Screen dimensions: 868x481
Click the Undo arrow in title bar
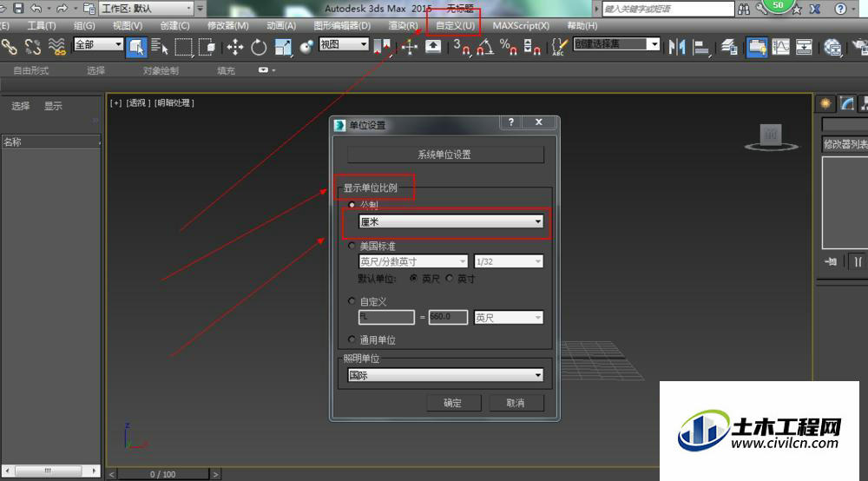pos(36,9)
